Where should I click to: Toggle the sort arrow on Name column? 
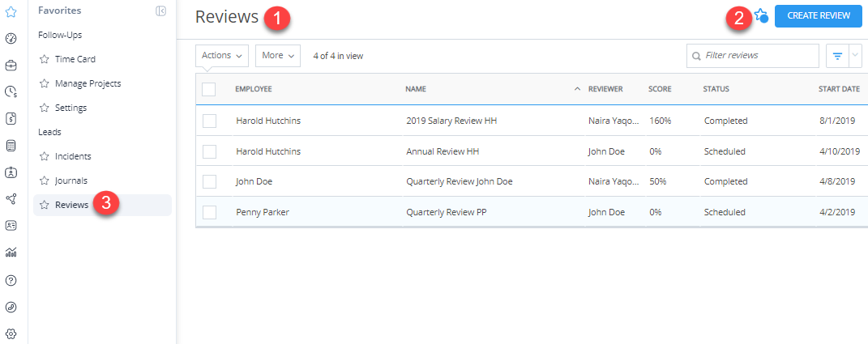pos(577,89)
